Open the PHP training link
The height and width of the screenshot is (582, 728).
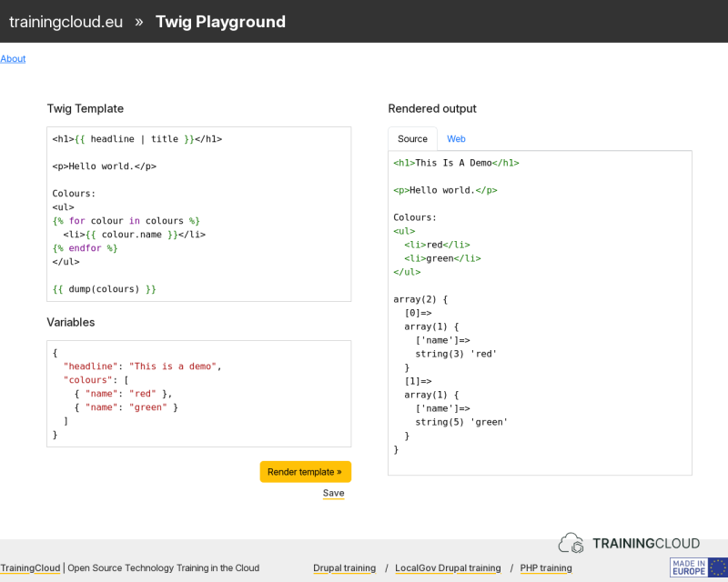pyautogui.click(x=546, y=567)
